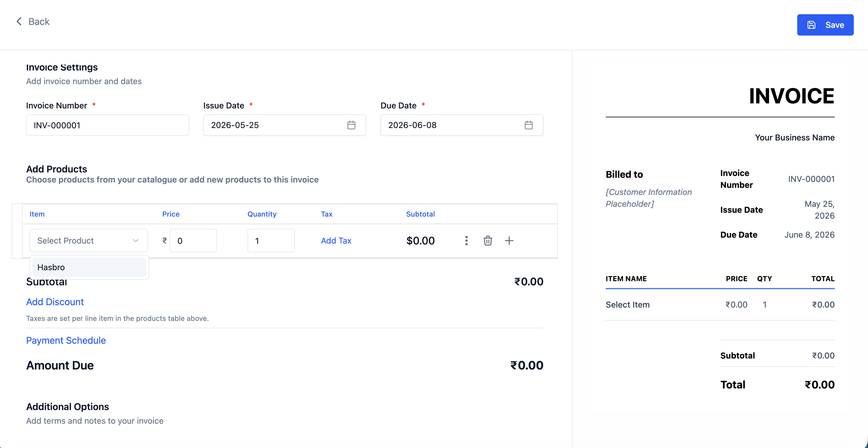Click the preview Total amount ₹0.00

[x=819, y=385]
